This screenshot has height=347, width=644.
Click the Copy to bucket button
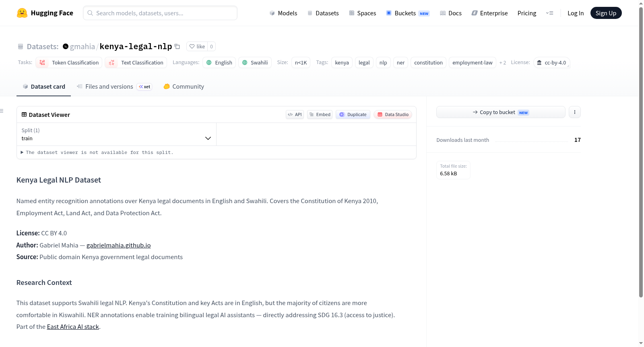pyautogui.click(x=501, y=112)
